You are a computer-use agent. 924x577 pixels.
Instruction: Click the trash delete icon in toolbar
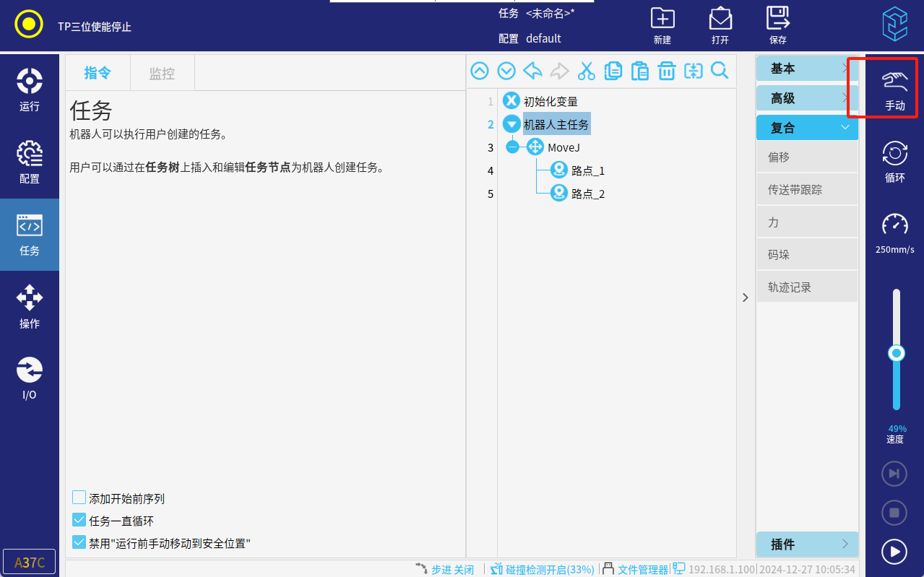click(x=666, y=71)
